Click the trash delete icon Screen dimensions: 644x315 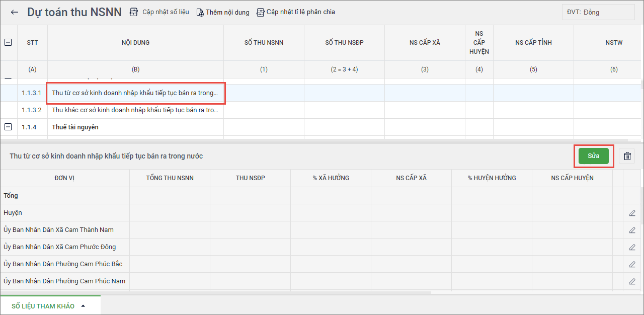pyautogui.click(x=627, y=156)
